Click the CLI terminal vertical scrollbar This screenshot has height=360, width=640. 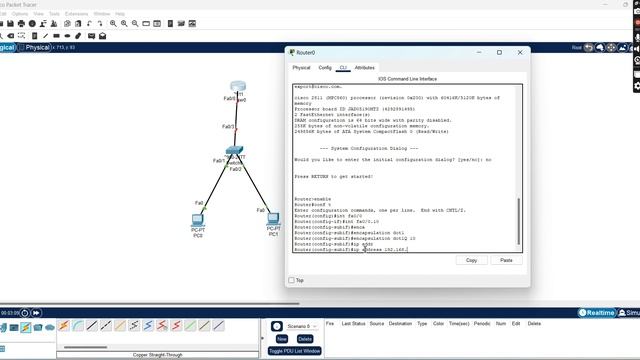click(x=519, y=221)
